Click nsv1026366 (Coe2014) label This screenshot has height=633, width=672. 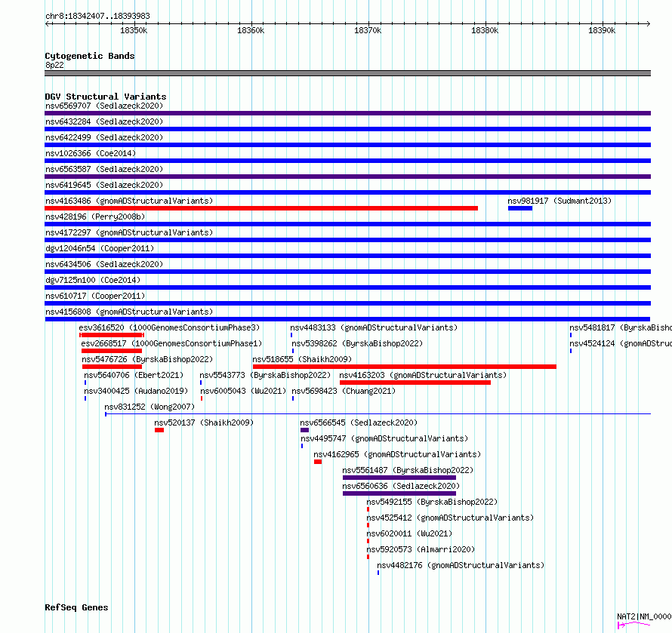pyautogui.click(x=91, y=153)
